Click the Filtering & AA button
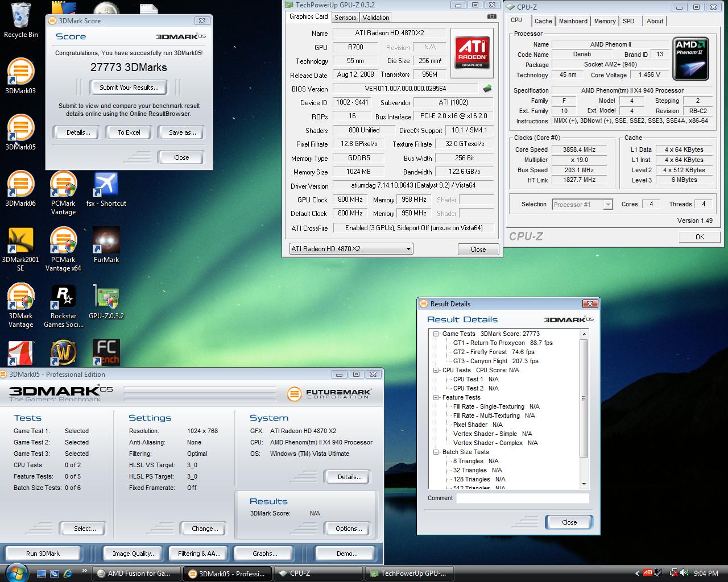Image resolution: width=728 pixels, height=582 pixels. pos(199,554)
